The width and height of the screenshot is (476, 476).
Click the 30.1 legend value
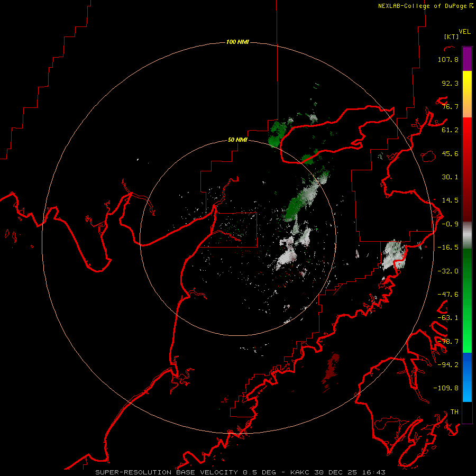point(450,177)
